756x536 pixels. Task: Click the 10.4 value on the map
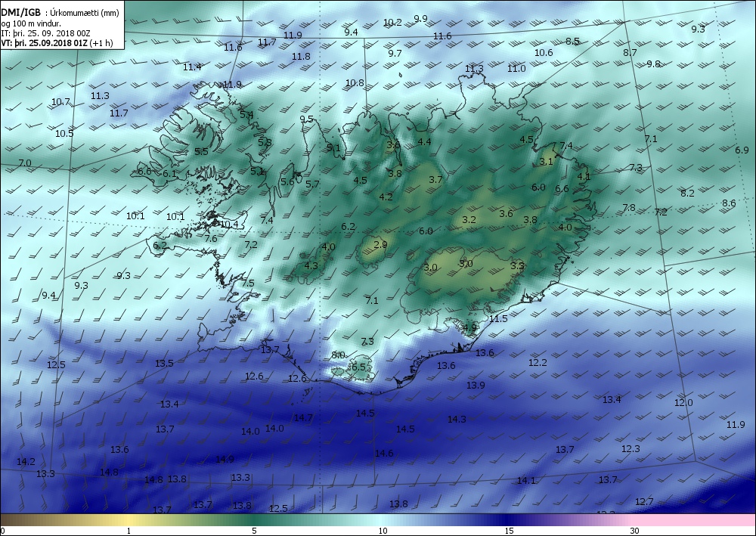pos(229,224)
